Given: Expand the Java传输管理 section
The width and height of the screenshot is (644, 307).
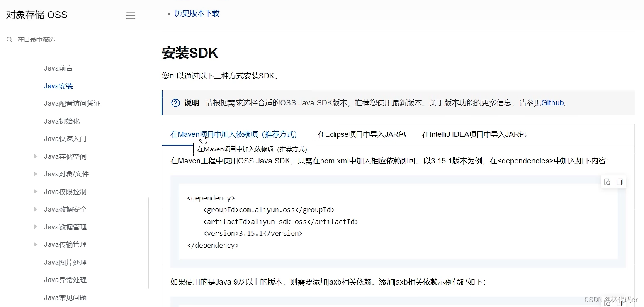Looking at the screenshot, I should [x=35, y=244].
